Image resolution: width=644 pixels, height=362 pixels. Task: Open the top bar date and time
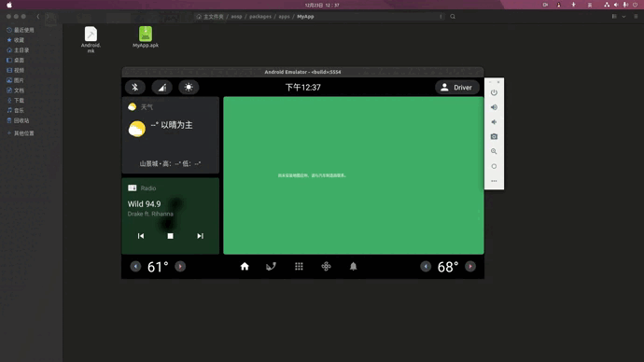click(322, 5)
